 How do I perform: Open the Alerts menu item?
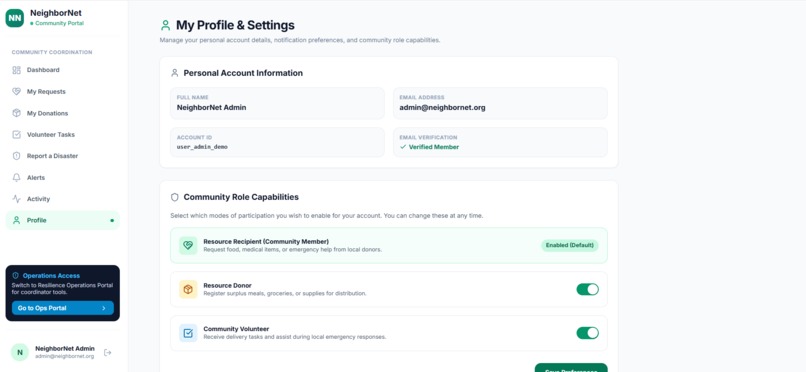tap(63, 177)
